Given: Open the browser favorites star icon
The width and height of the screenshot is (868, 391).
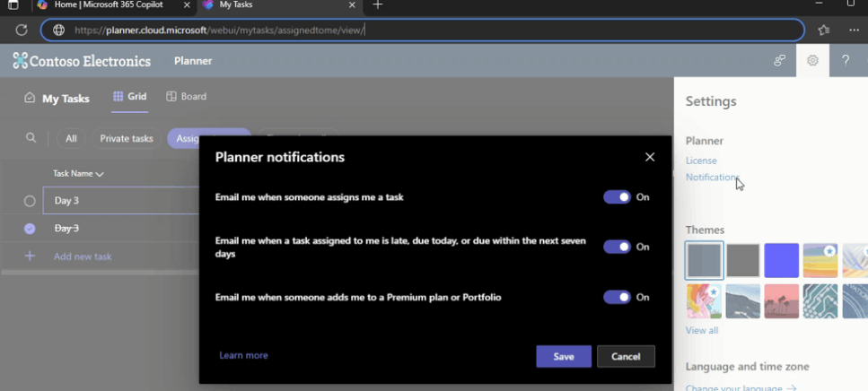Looking at the screenshot, I should coord(824,30).
